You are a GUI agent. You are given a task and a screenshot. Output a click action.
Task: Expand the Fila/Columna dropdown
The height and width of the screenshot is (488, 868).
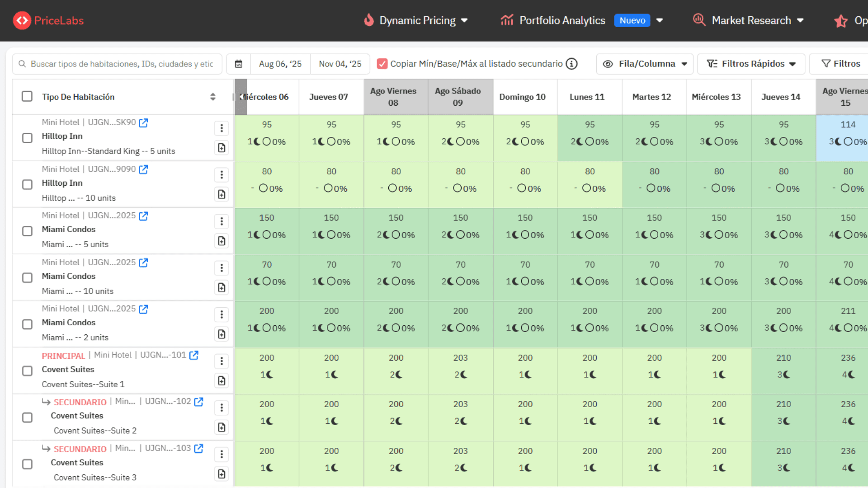pos(645,64)
